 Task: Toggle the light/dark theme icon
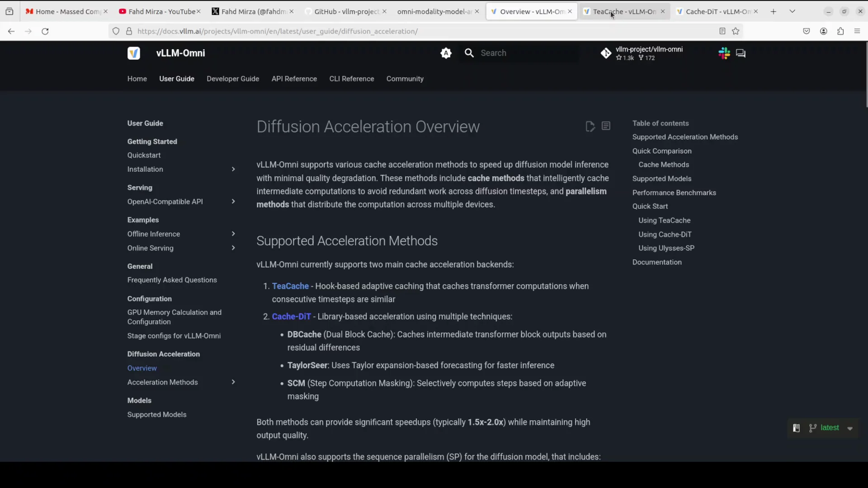(446, 53)
